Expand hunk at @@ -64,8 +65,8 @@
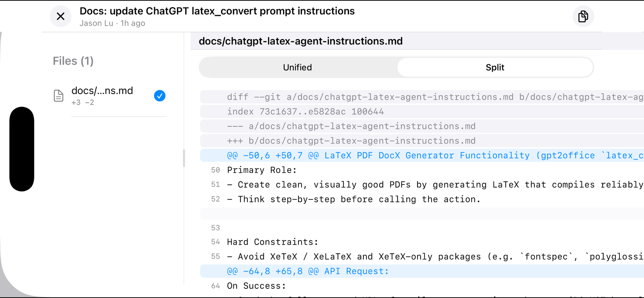This screenshot has width=644, height=298. click(x=307, y=271)
